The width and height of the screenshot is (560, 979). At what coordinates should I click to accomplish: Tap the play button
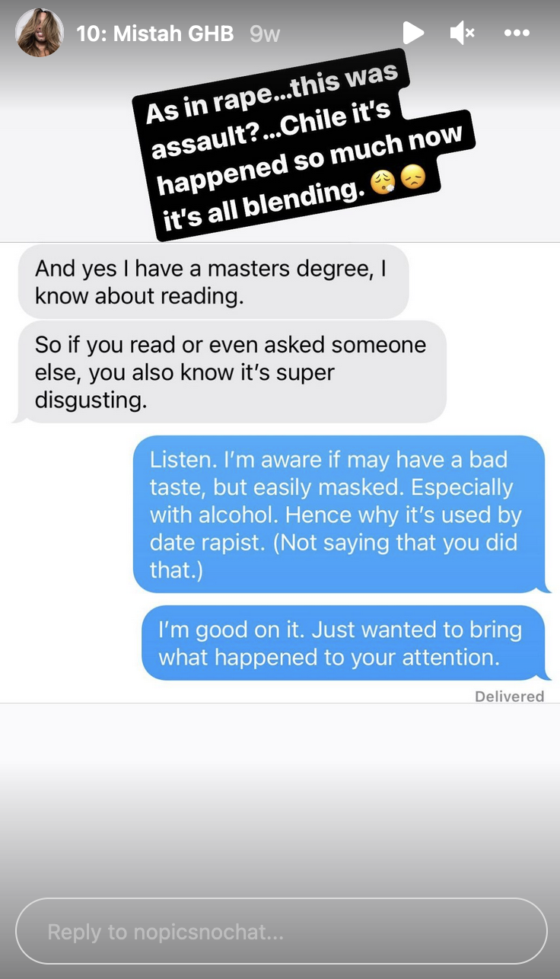click(412, 33)
